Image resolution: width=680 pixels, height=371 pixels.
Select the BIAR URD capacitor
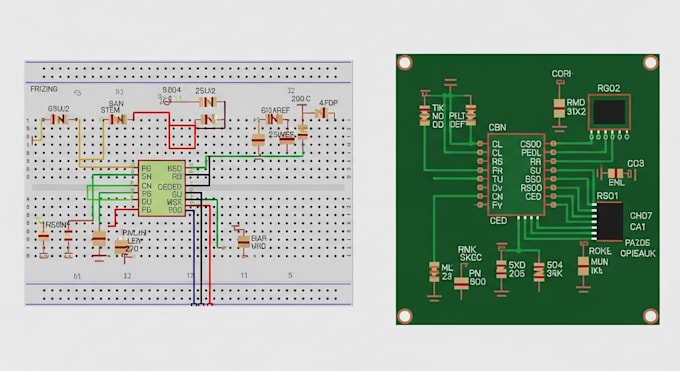click(x=244, y=242)
